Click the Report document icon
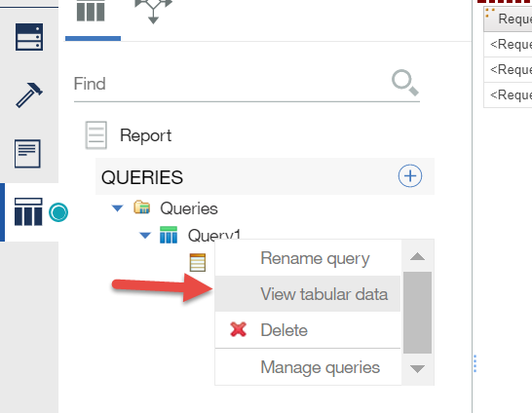The image size is (532, 413). (x=96, y=135)
